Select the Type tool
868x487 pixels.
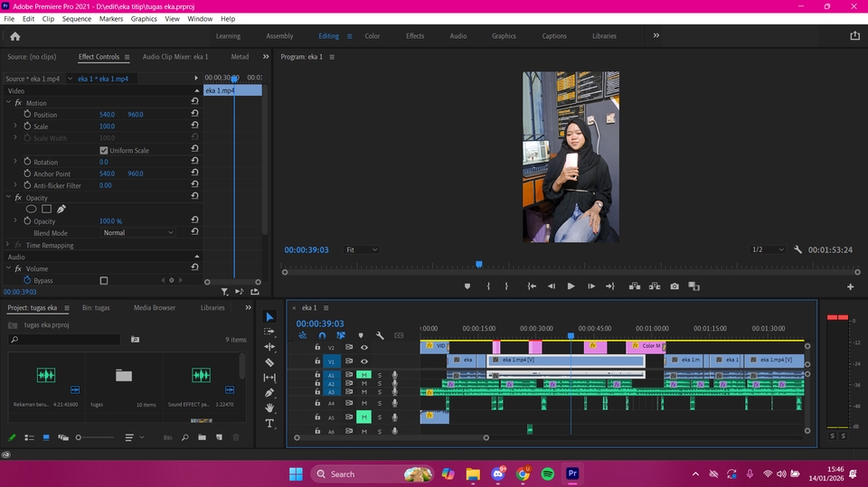tap(269, 424)
